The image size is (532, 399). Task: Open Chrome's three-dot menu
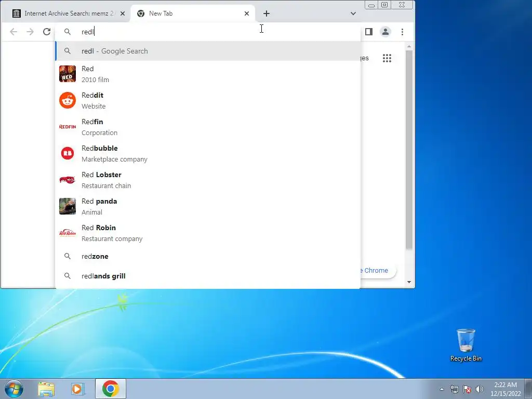click(403, 32)
